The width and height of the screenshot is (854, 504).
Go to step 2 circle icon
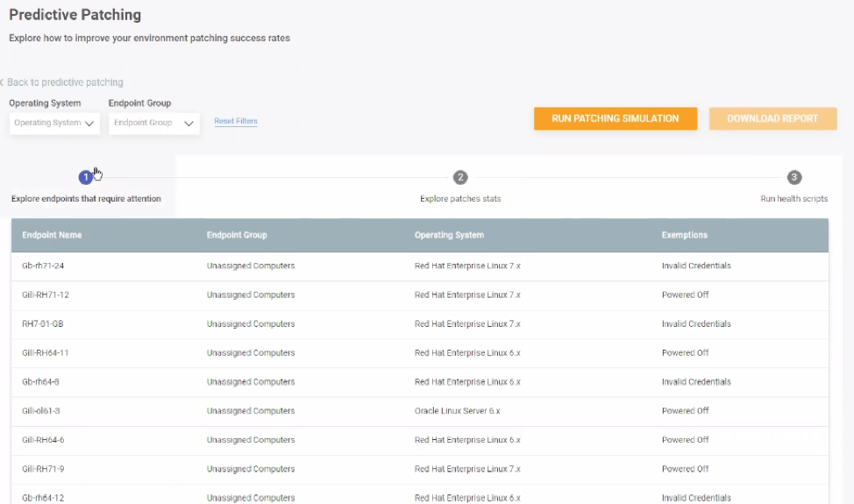[x=460, y=177]
